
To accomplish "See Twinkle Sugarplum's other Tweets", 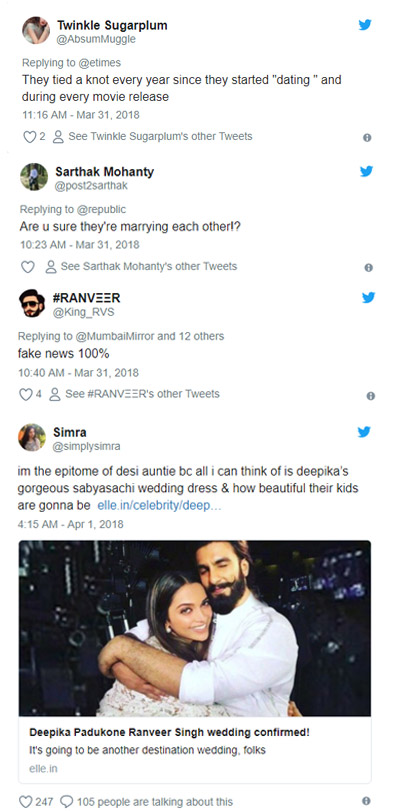I will (153, 137).
